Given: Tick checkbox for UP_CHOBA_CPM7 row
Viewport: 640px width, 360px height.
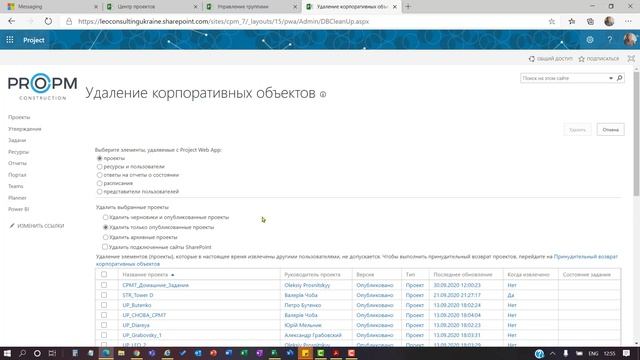Looking at the screenshot, I should (x=104, y=315).
